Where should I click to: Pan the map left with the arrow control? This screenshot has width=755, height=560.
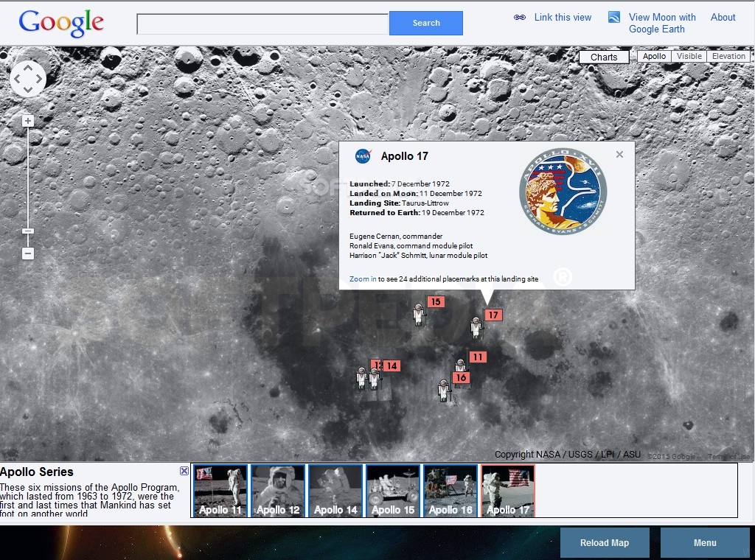18,78
